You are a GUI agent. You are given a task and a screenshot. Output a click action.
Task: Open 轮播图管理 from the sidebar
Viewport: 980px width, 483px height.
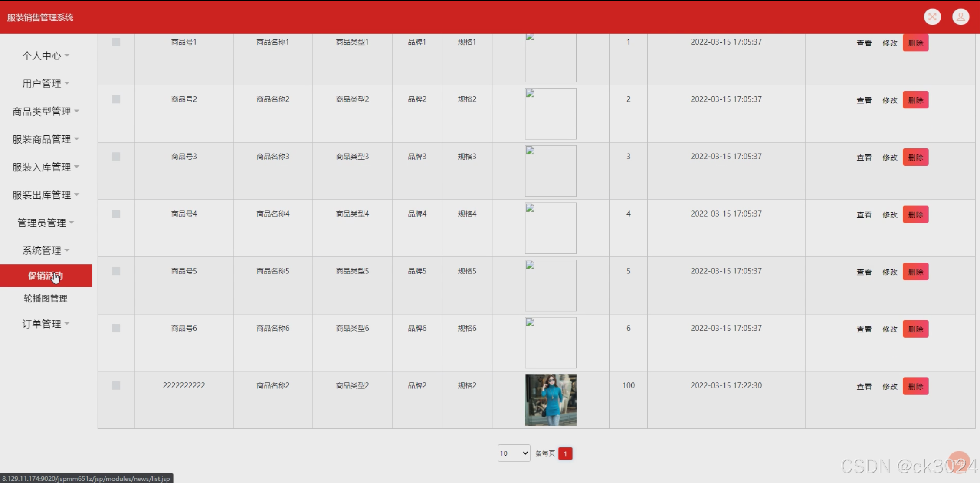[46, 299]
